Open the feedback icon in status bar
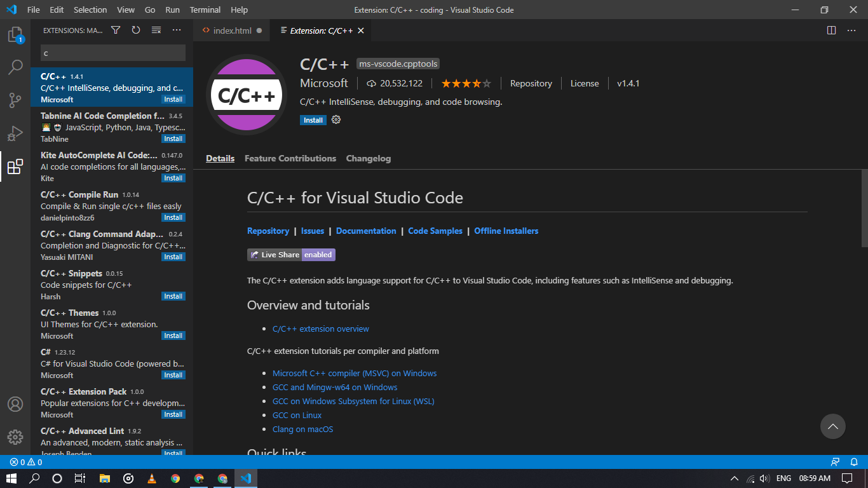The width and height of the screenshot is (868, 488). click(x=835, y=462)
